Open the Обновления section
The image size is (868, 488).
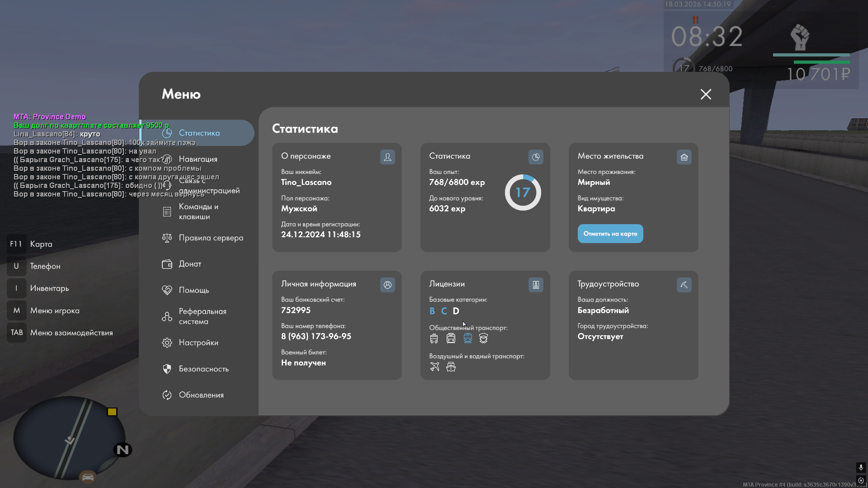click(201, 395)
